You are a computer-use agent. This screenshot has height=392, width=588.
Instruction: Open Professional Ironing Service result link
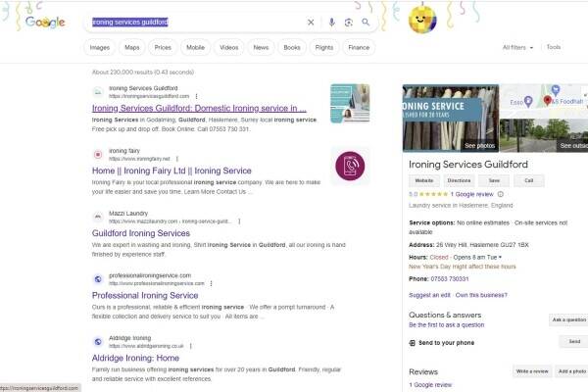(145, 296)
